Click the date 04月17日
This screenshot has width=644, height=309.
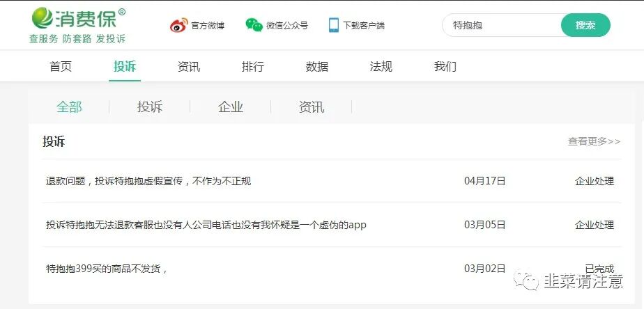[x=484, y=181]
